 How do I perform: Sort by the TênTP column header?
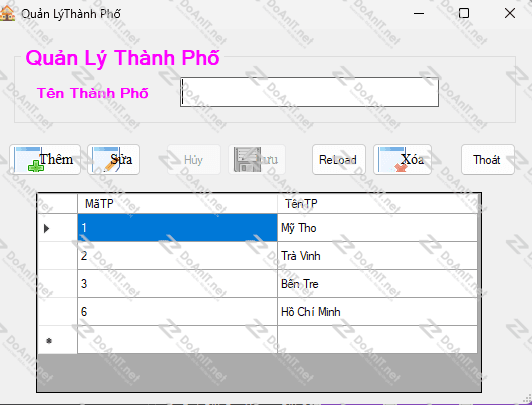(x=377, y=204)
